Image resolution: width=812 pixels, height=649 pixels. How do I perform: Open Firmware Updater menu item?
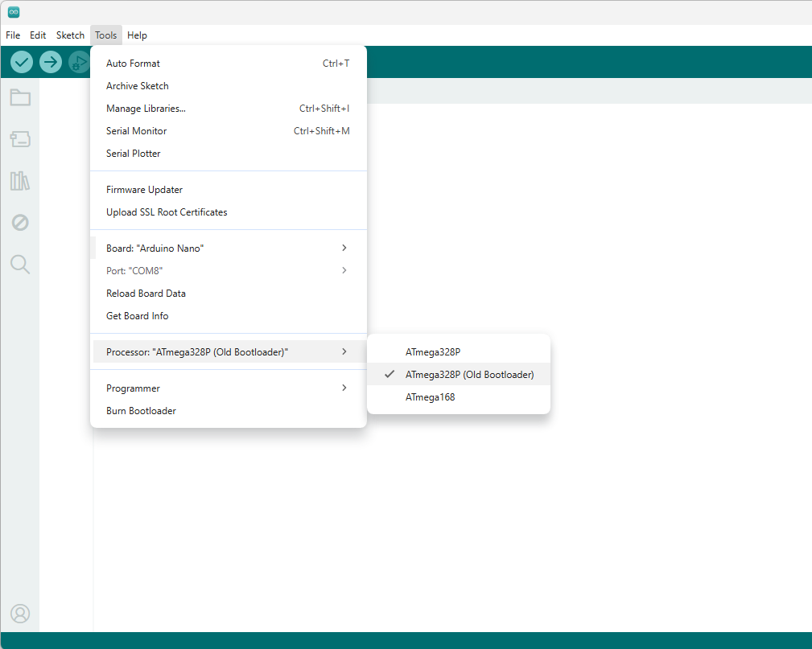pyautogui.click(x=229, y=190)
